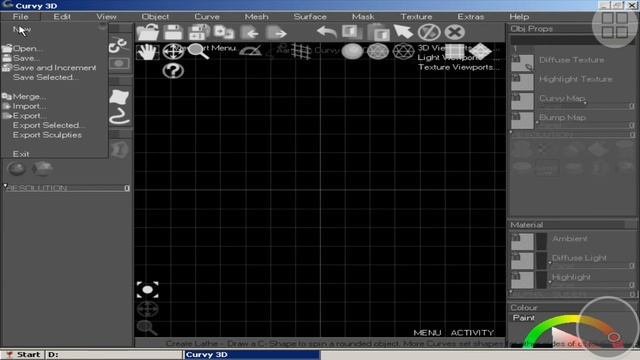Click the import left-arrow toolbar icon
The height and width of the screenshot is (360, 640).
click(x=250, y=33)
